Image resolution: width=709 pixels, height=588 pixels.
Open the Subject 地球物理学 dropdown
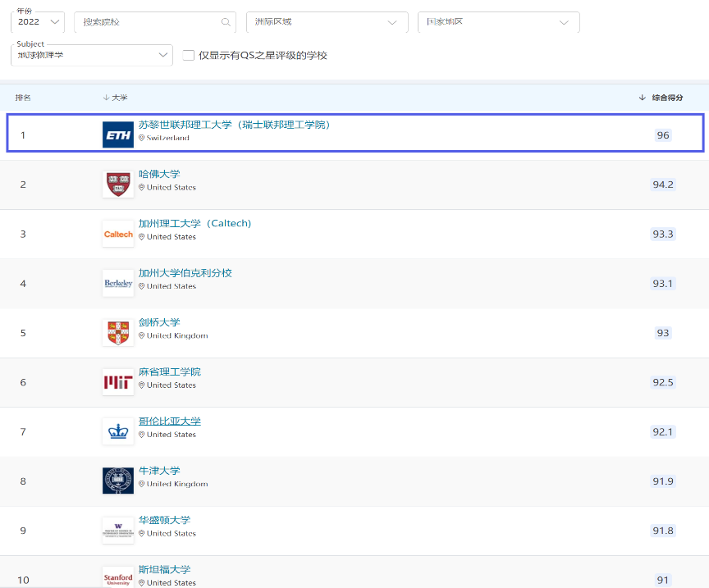click(x=92, y=55)
